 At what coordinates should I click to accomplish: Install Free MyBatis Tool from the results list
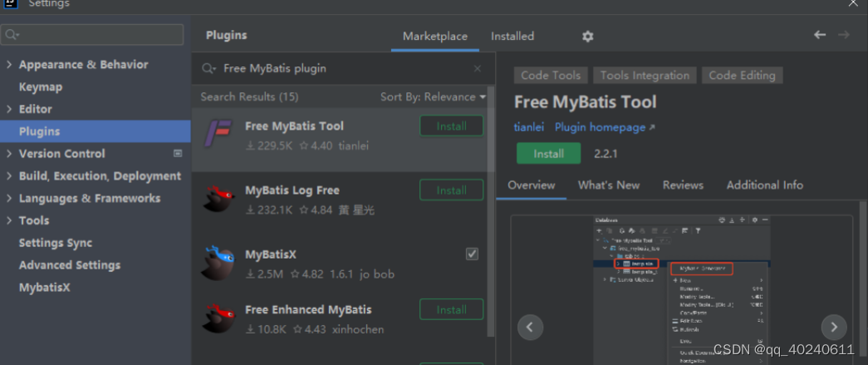(x=451, y=126)
